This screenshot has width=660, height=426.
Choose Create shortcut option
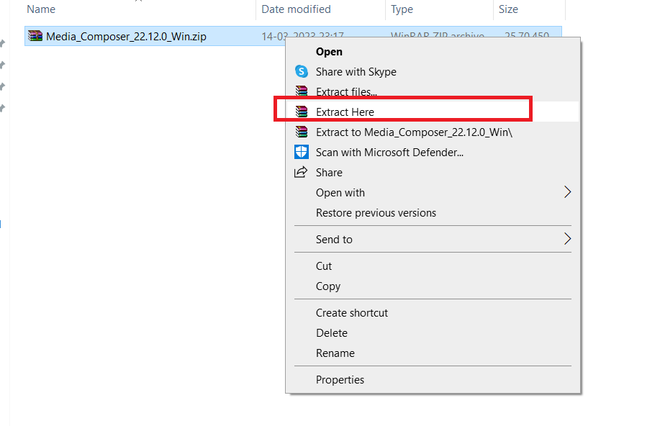(351, 313)
